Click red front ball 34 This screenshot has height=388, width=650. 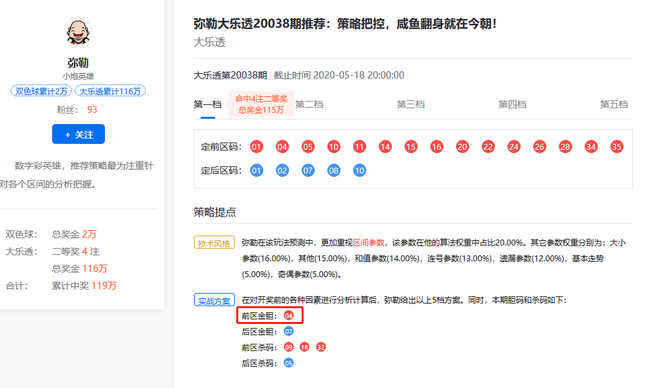[x=591, y=146]
